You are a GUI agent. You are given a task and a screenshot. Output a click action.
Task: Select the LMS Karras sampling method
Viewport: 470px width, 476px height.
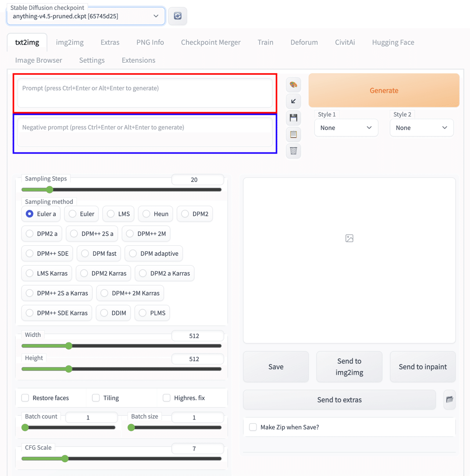[47, 273]
